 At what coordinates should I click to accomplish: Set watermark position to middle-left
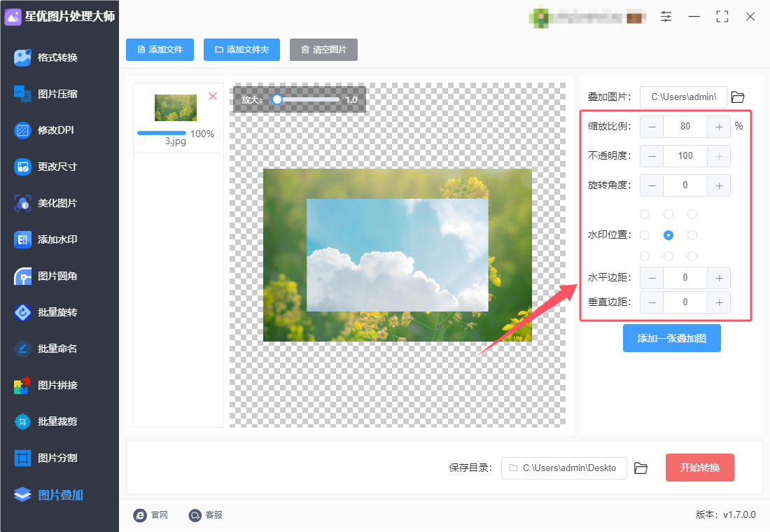tap(645, 235)
